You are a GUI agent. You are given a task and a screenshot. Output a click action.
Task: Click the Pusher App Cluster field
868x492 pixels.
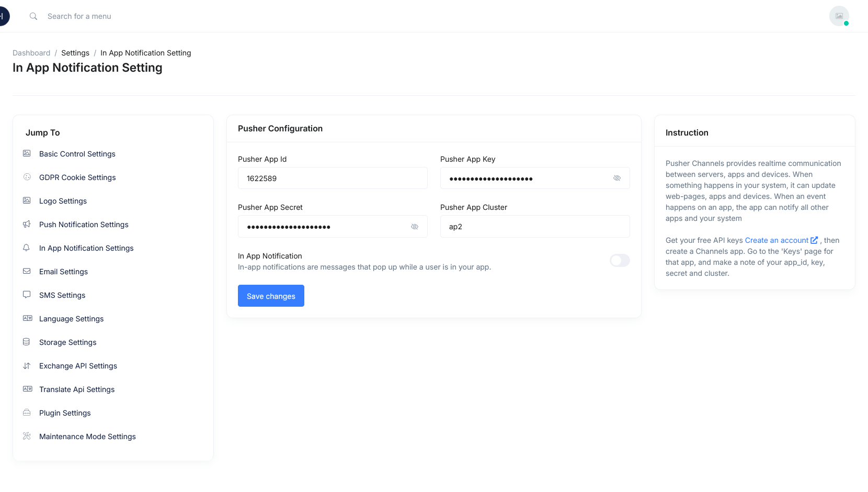[x=535, y=227]
